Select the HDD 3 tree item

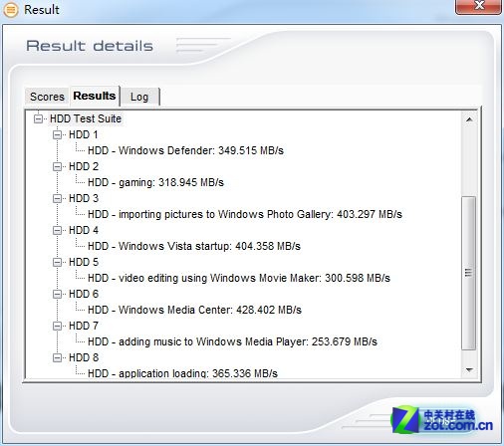84,198
